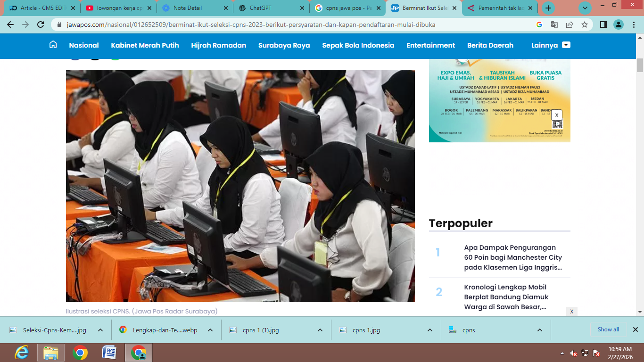Click the CPNS selection illustration photo

click(x=240, y=186)
